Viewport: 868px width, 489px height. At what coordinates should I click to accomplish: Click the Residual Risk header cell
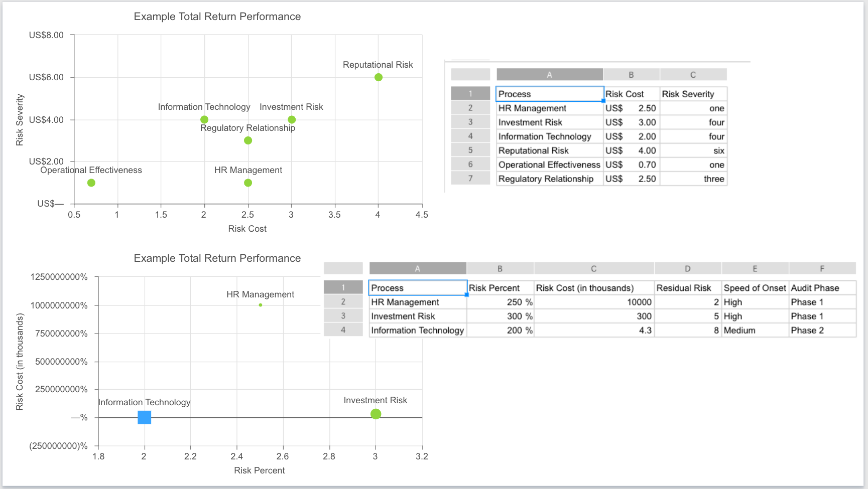687,288
